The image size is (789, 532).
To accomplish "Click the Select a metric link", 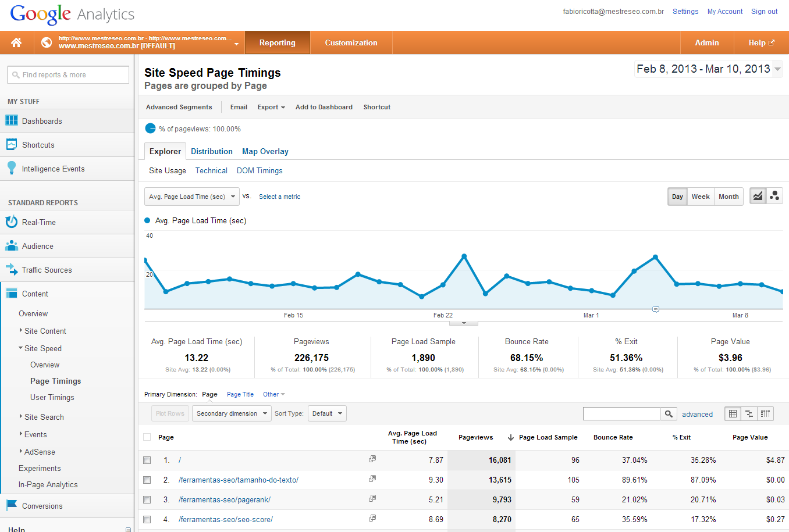I will point(279,197).
